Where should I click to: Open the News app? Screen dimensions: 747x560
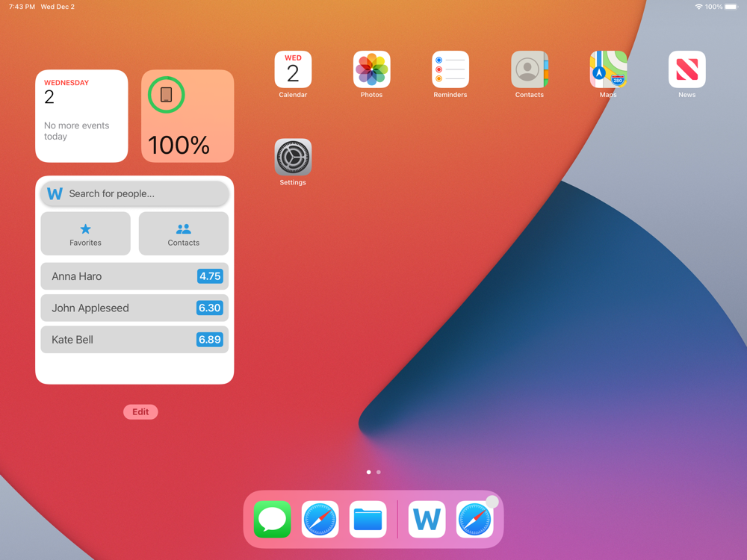pyautogui.click(x=687, y=69)
